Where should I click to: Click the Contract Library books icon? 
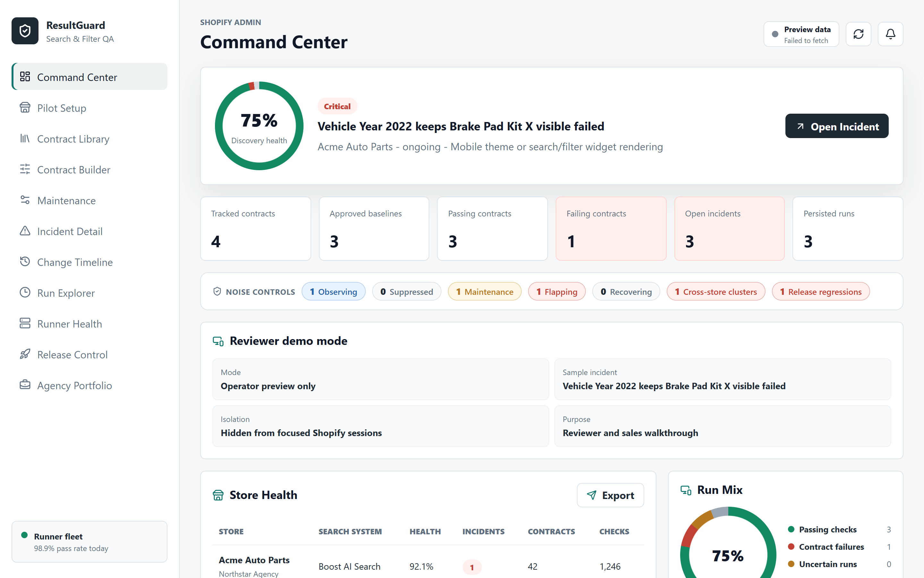[x=25, y=138]
